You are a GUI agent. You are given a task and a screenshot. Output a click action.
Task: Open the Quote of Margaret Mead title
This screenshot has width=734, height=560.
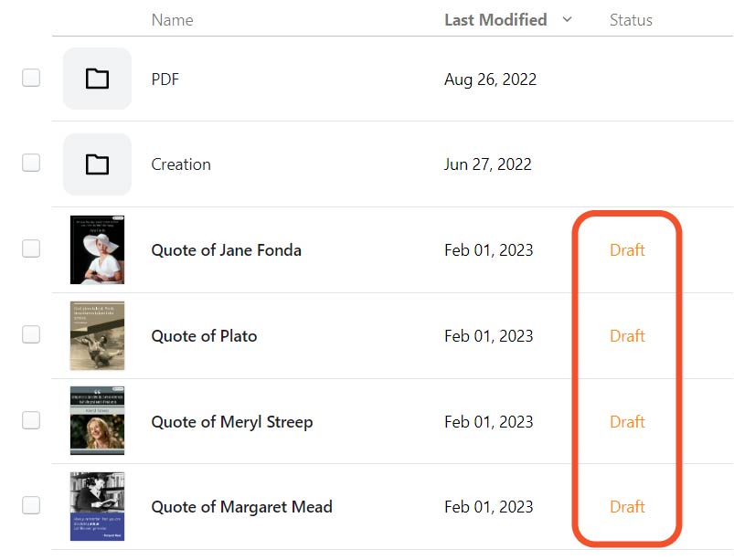point(241,507)
